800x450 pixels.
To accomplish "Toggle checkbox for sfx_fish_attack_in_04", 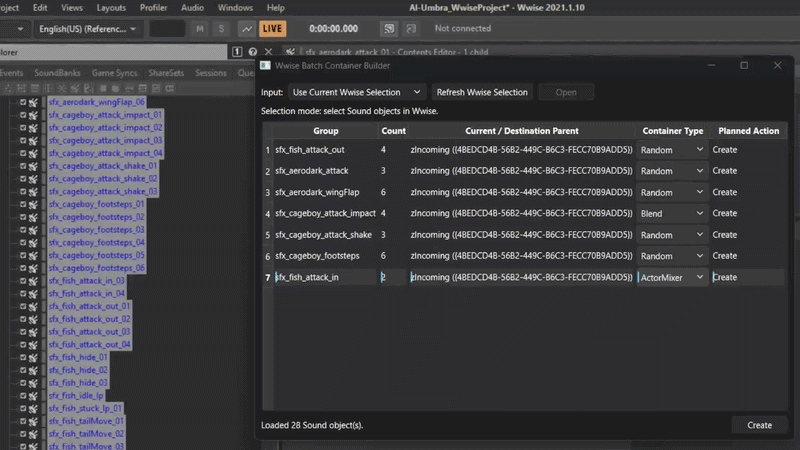I will pyautogui.click(x=23, y=293).
